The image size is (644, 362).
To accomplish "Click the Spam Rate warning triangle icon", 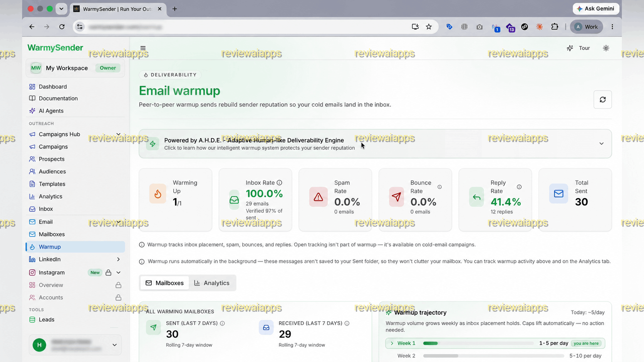I will pos(318,197).
